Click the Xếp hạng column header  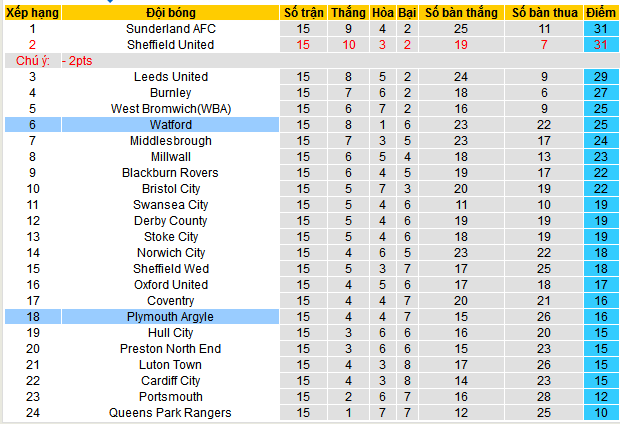pyautogui.click(x=32, y=13)
